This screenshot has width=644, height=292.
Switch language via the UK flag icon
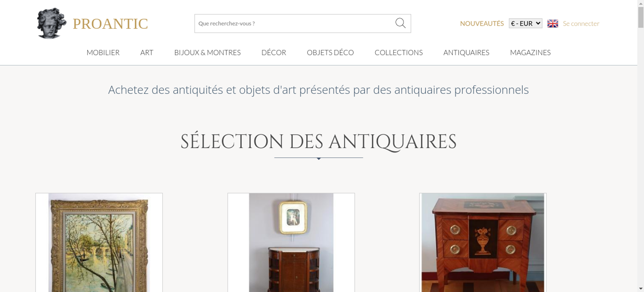553,23
